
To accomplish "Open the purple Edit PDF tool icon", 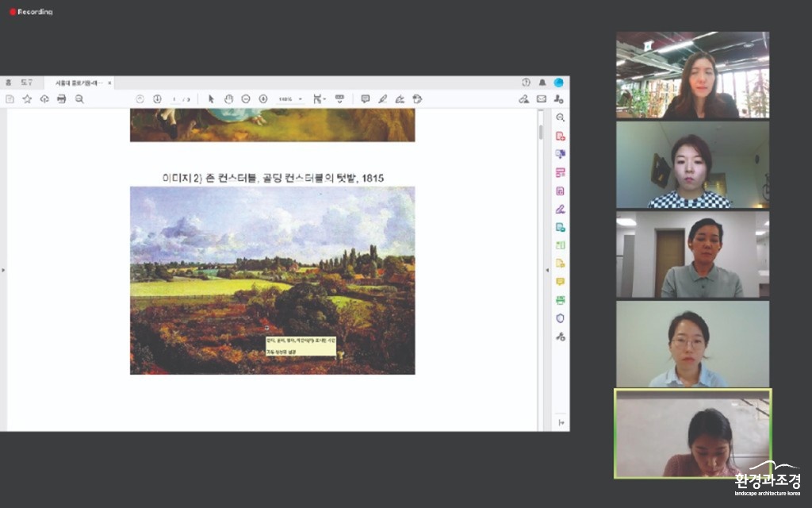I will pos(561,191).
